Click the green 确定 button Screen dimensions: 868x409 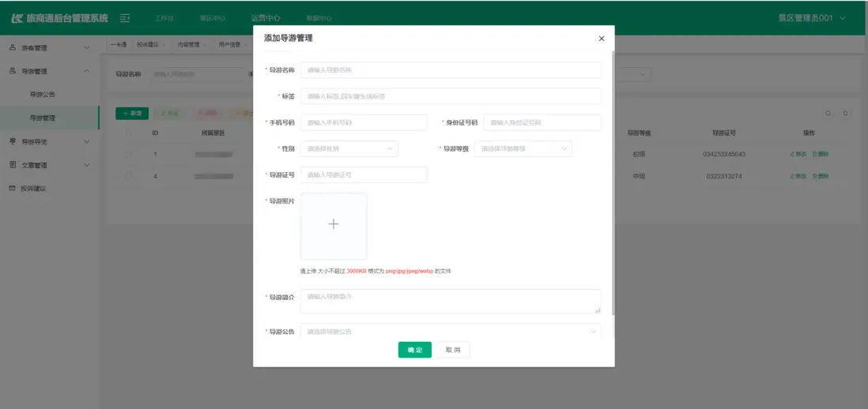click(414, 350)
